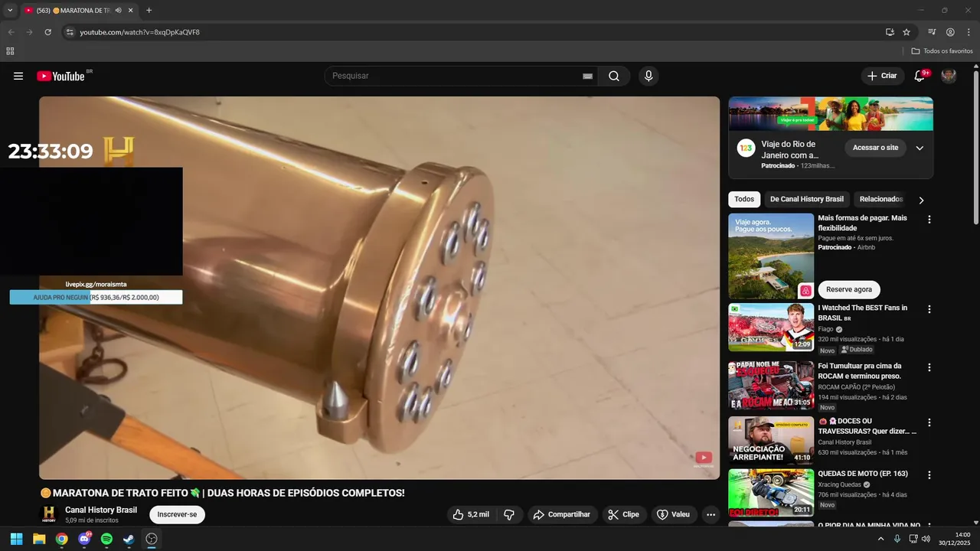Open Foi Tumultuar ROCAM video thumbnail
This screenshot has width=980, height=551.
[771, 386]
